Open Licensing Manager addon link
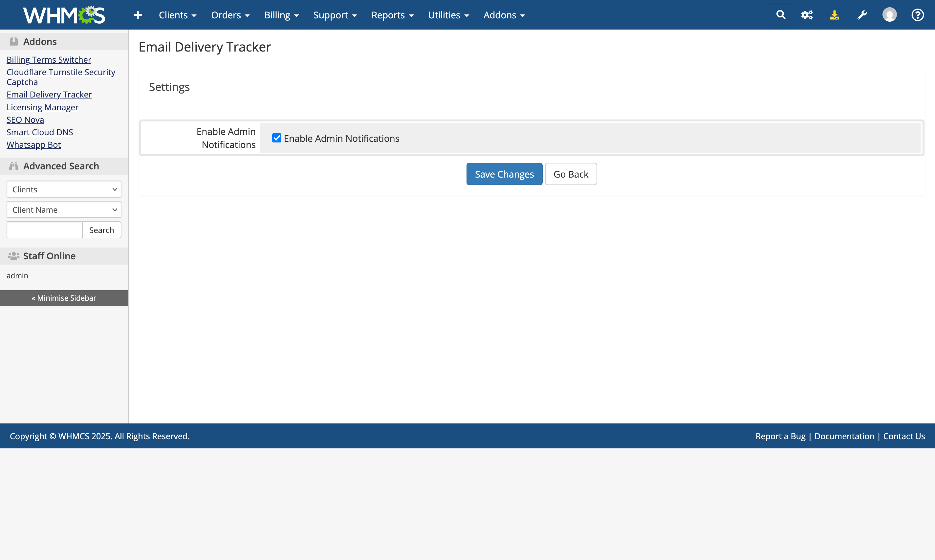This screenshot has height=560, width=935. point(42,107)
